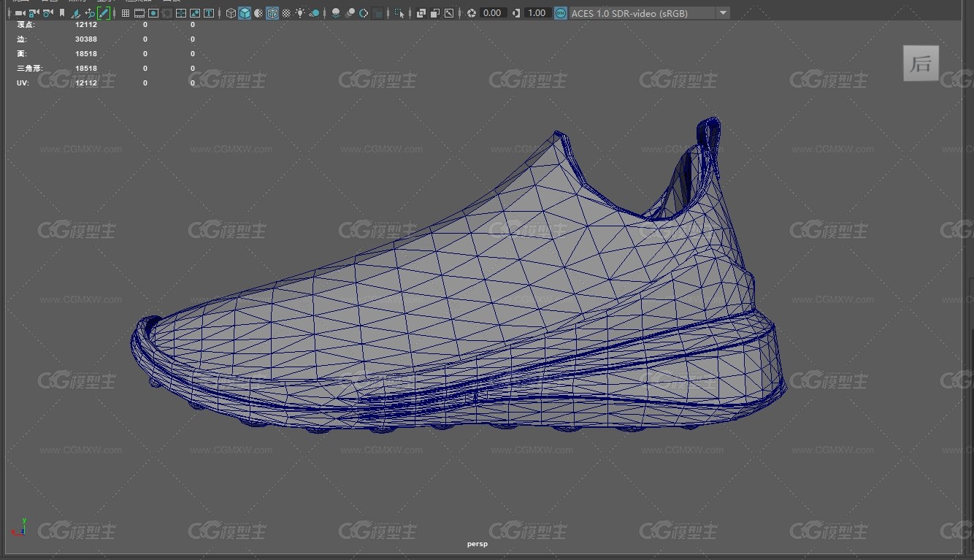Click the 顶点 vertex count label
Viewport: 974px width, 560px height.
click(x=26, y=25)
